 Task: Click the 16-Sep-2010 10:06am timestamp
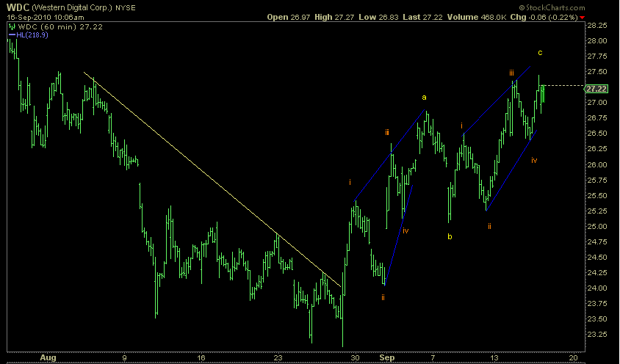(46, 18)
